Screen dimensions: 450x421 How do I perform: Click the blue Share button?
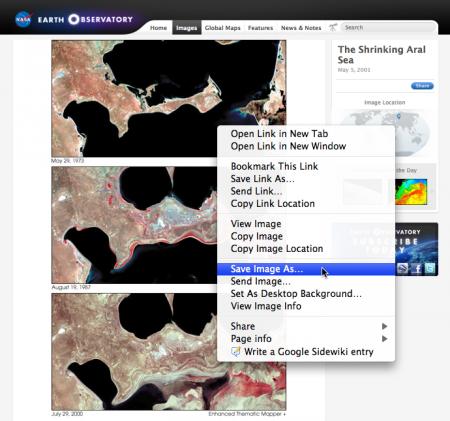422,86
